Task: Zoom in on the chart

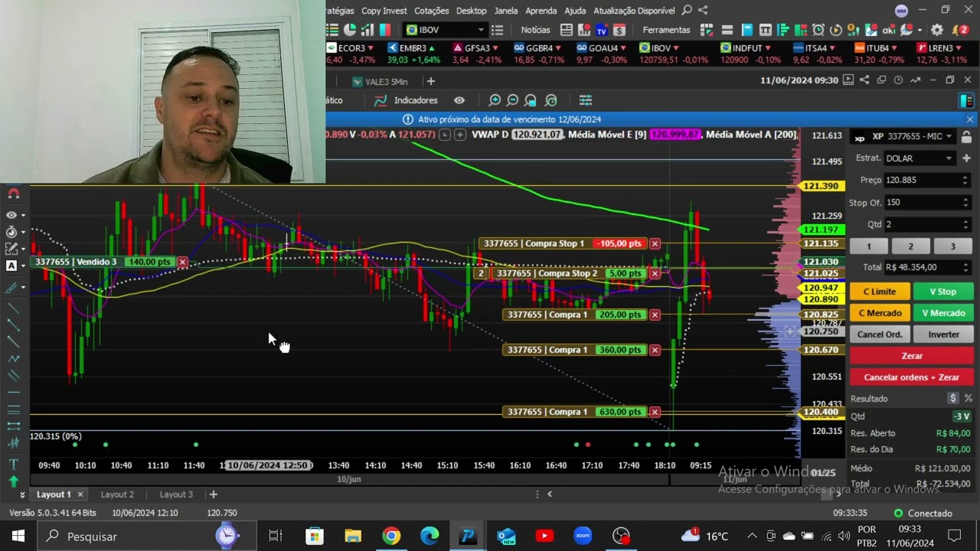Action: (x=495, y=100)
